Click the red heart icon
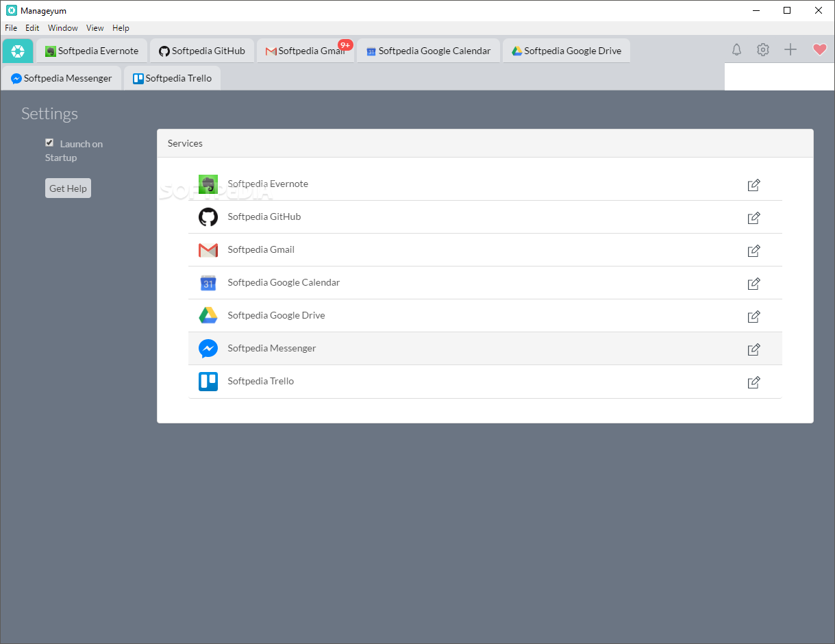The image size is (835, 644). click(819, 50)
